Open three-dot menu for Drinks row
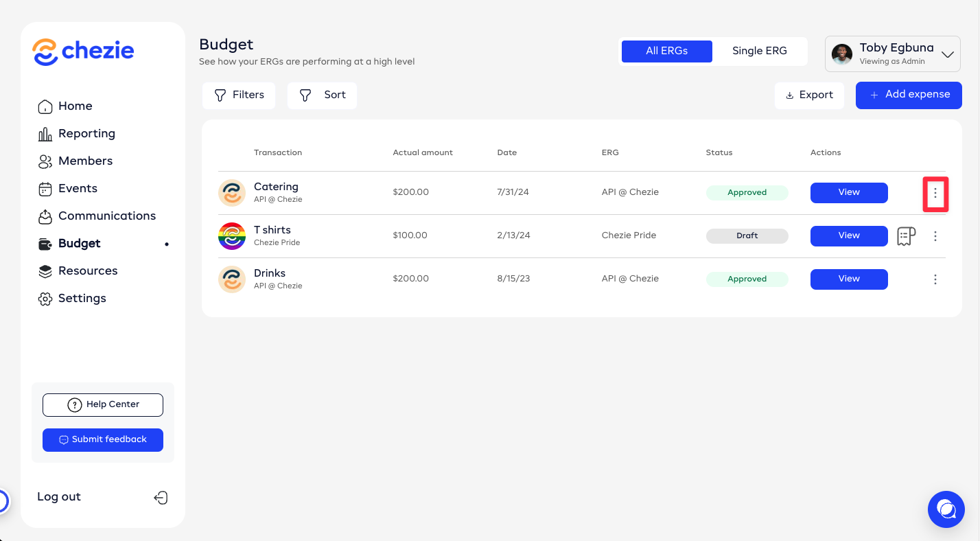This screenshot has width=980, height=541. point(935,279)
